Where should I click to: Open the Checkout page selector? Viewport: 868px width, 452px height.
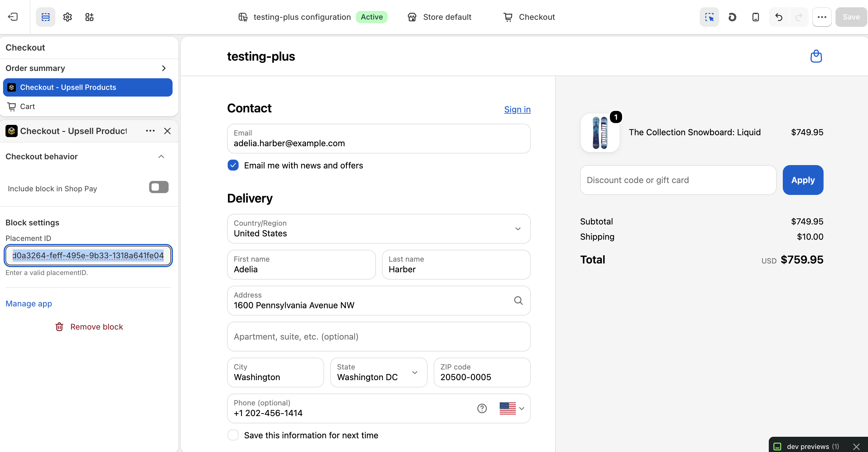click(529, 17)
